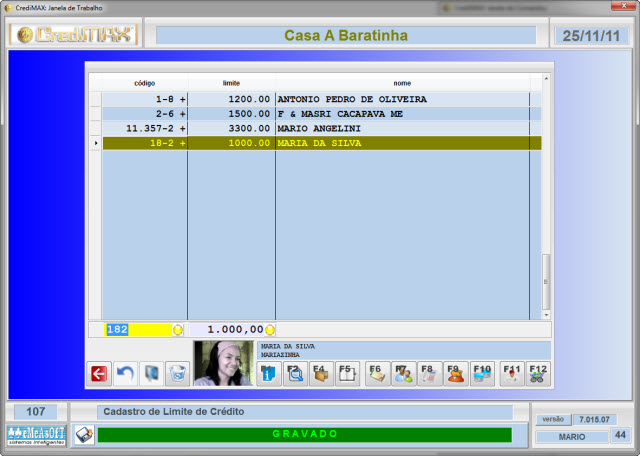
Task: Click the recycle bin delete icon
Action: coord(176,373)
